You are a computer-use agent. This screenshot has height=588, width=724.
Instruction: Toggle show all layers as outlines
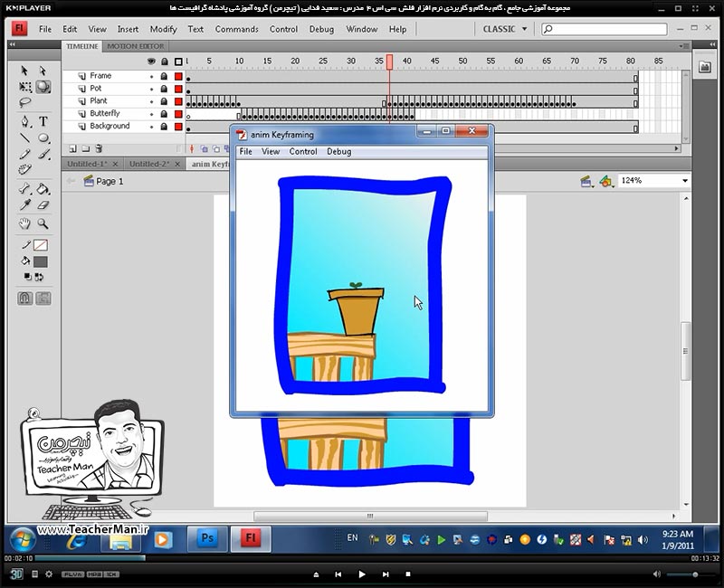pos(178,62)
